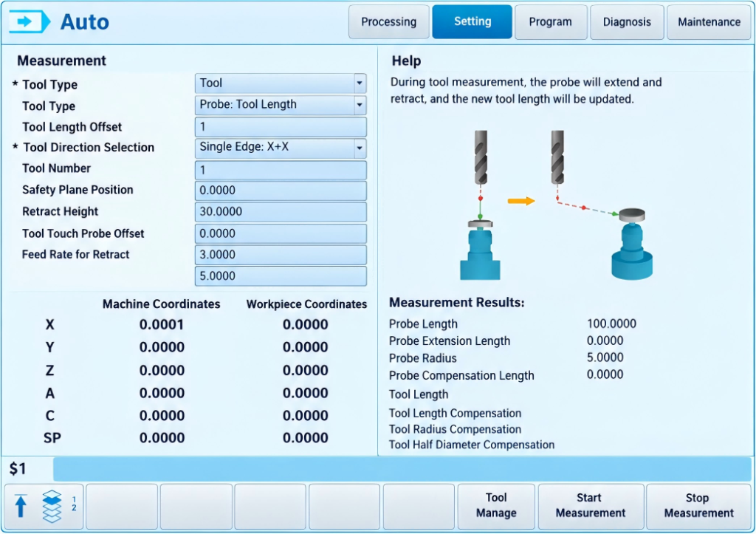Select the Maintenance tab
This screenshot has height=534, width=756.
coord(709,21)
